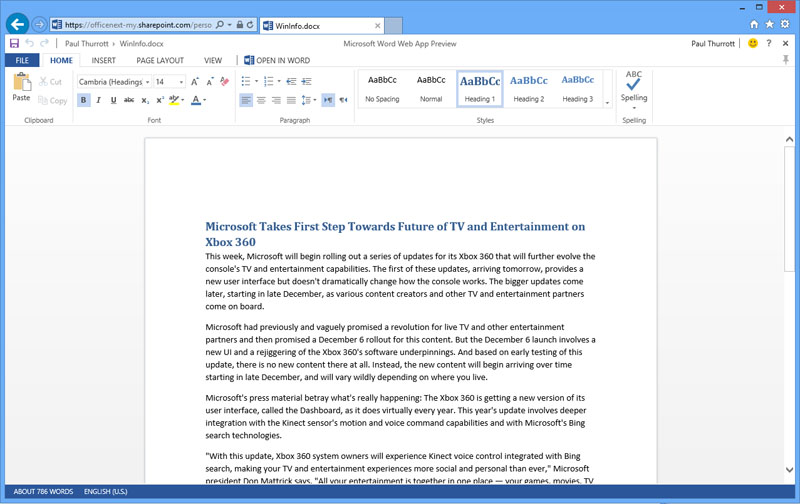Pin the ribbon with pushpin icon

point(786,60)
